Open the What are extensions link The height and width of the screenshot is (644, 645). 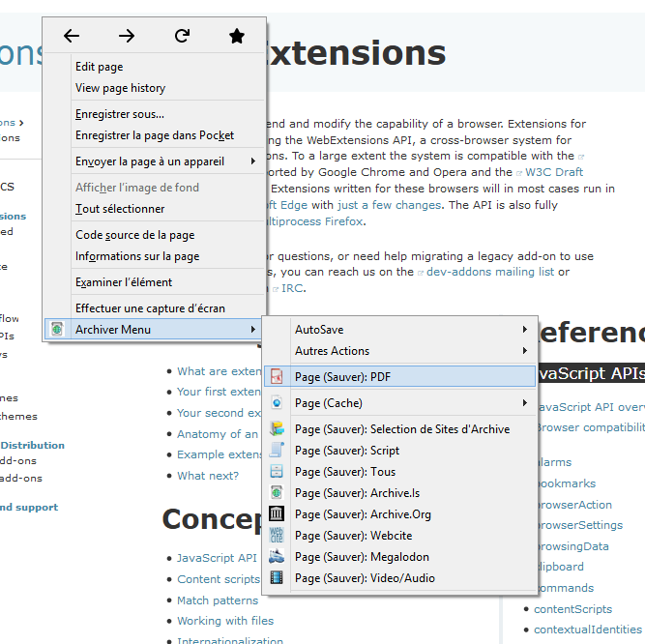(x=220, y=371)
